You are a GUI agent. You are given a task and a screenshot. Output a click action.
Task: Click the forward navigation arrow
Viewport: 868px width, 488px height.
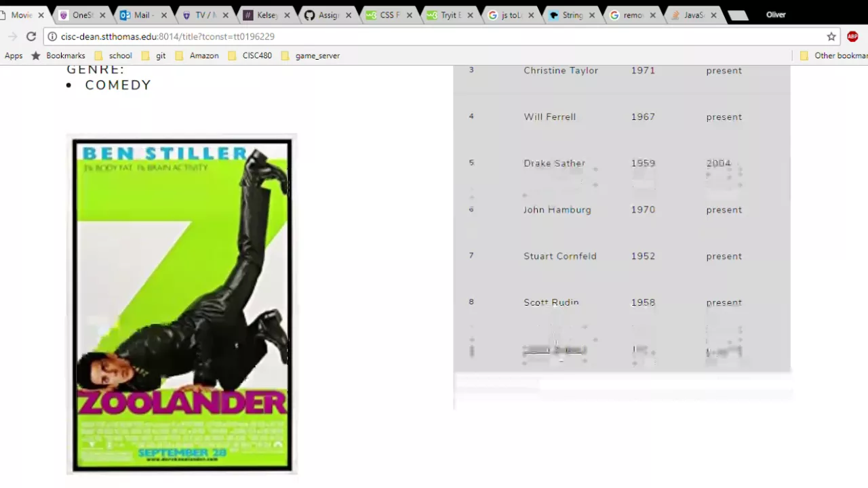tap(12, 37)
